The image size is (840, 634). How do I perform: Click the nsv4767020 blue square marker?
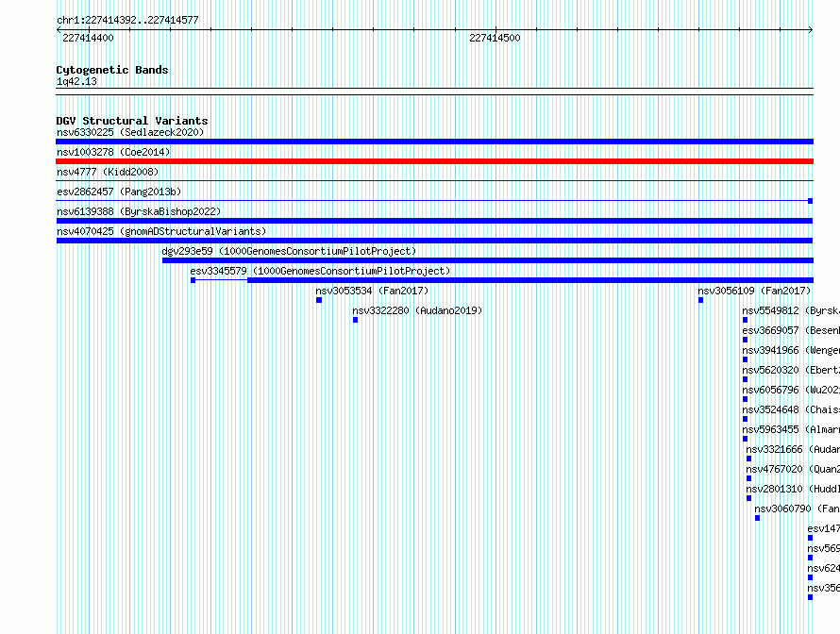click(x=749, y=478)
